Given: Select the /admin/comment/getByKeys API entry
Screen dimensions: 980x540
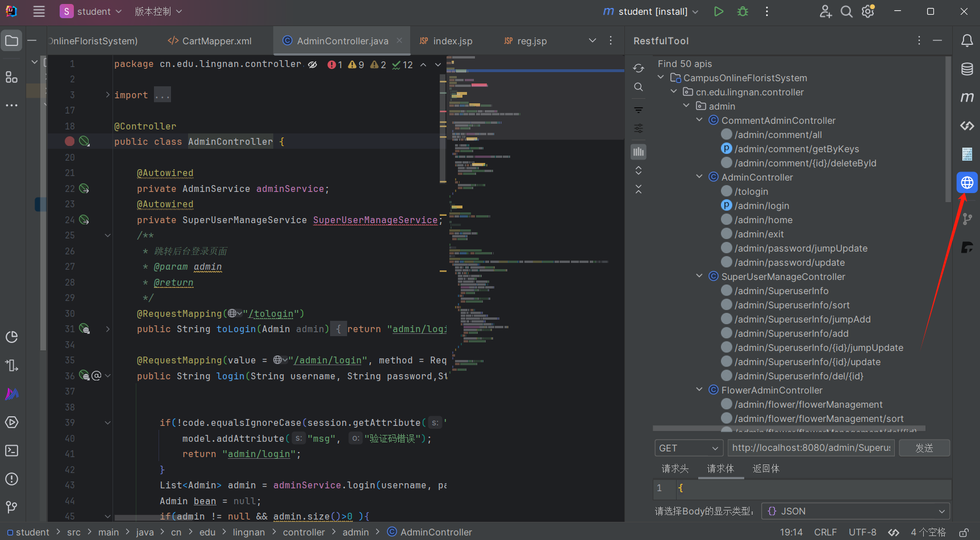Looking at the screenshot, I should (x=796, y=149).
